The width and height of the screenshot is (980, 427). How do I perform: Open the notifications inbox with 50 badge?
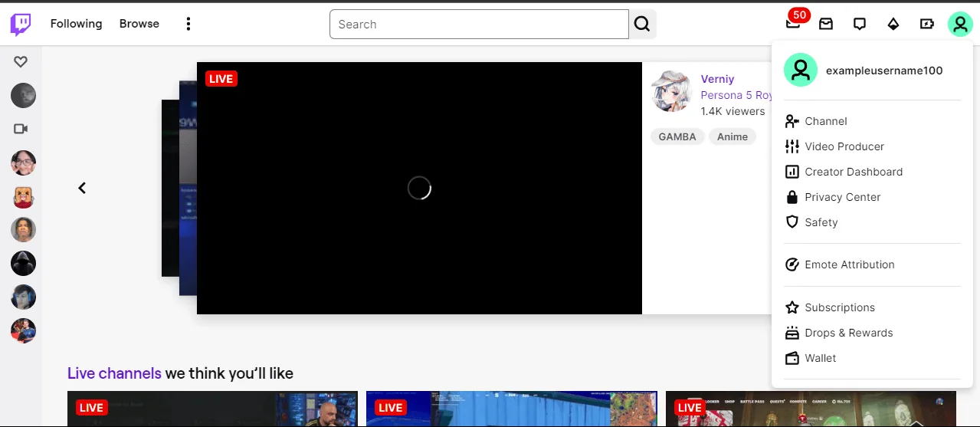pyautogui.click(x=793, y=24)
